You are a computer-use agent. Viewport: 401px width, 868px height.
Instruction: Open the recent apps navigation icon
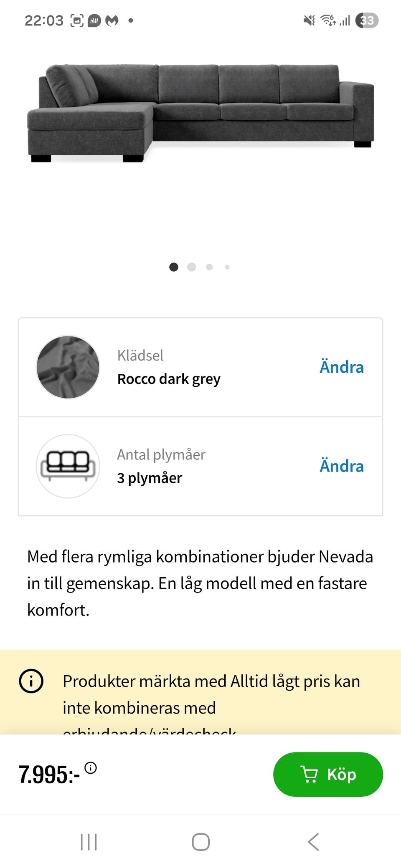pos(89,842)
